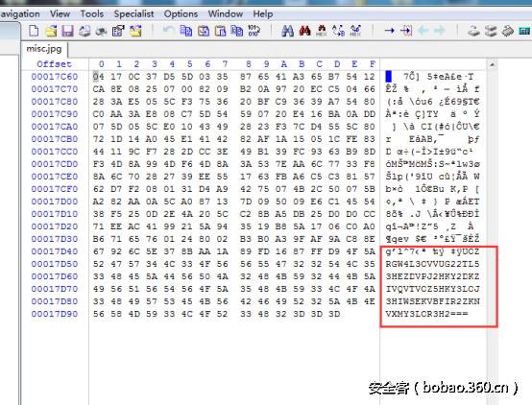This screenshot has height=405, width=532.
Task: Click text 'IVQVTVOZ5HKY3LOJ' in the ASCII column
Action: 432,289
